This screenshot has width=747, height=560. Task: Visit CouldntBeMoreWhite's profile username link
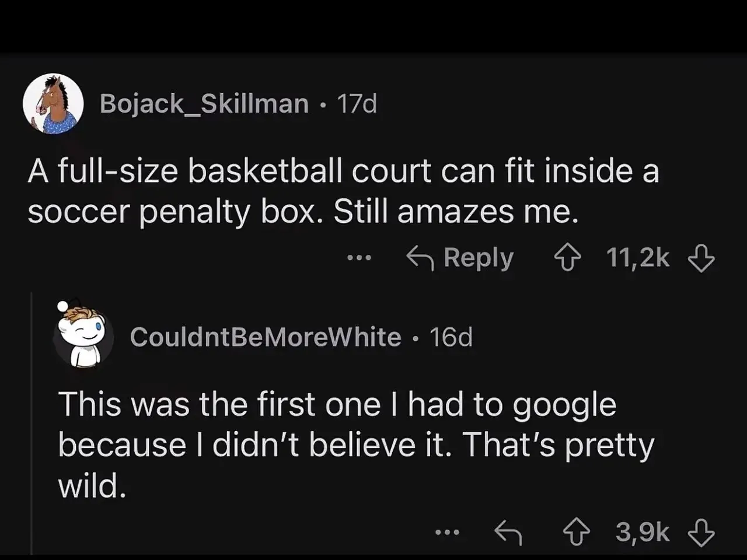266,337
